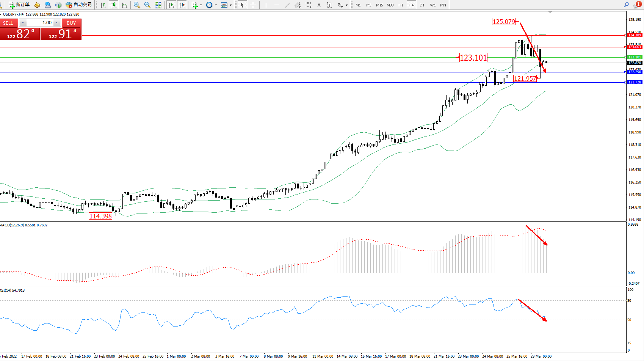Screen dimensions: 644x361
Task: Switch to the M15 timeframe
Action: [379, 5]
